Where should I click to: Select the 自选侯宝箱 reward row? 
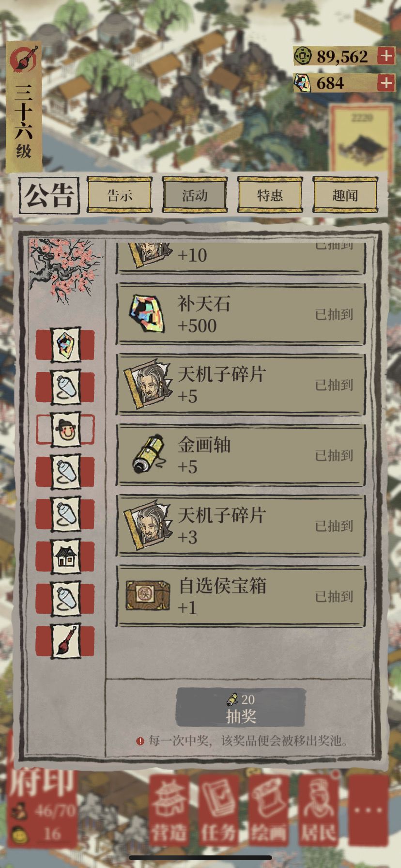pos(241,596)
